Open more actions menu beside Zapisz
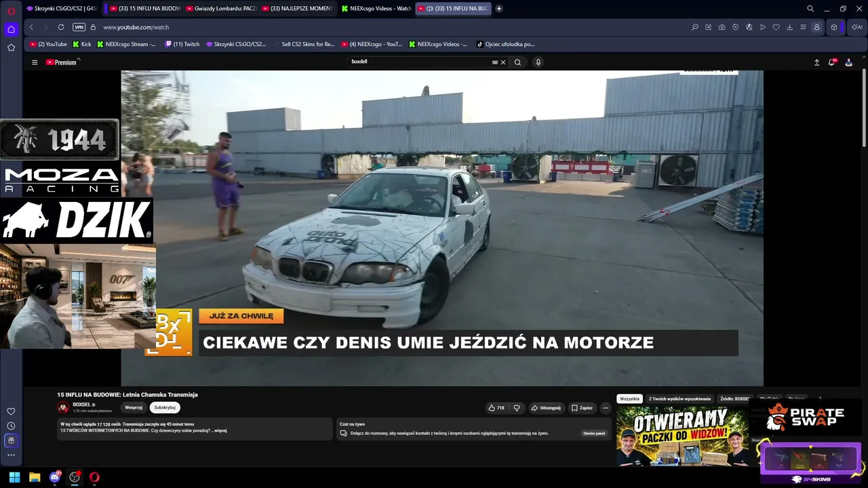 [x=606, y=408]
